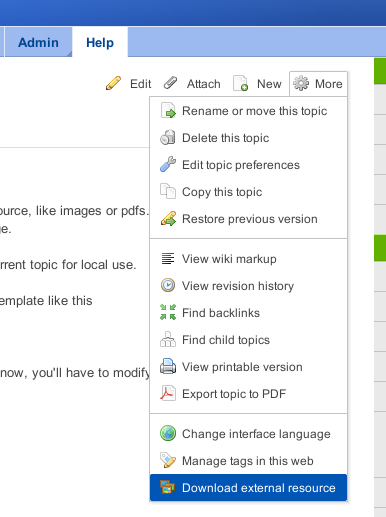386x517 pixels.
Task: Click the tag icon for Manage tags
Action: (168, 461)
